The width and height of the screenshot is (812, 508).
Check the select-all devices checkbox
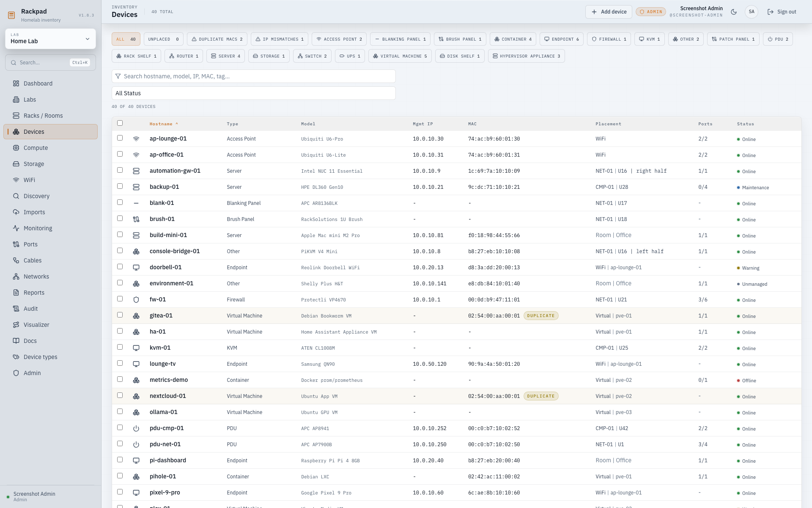[x=120, y=123]
